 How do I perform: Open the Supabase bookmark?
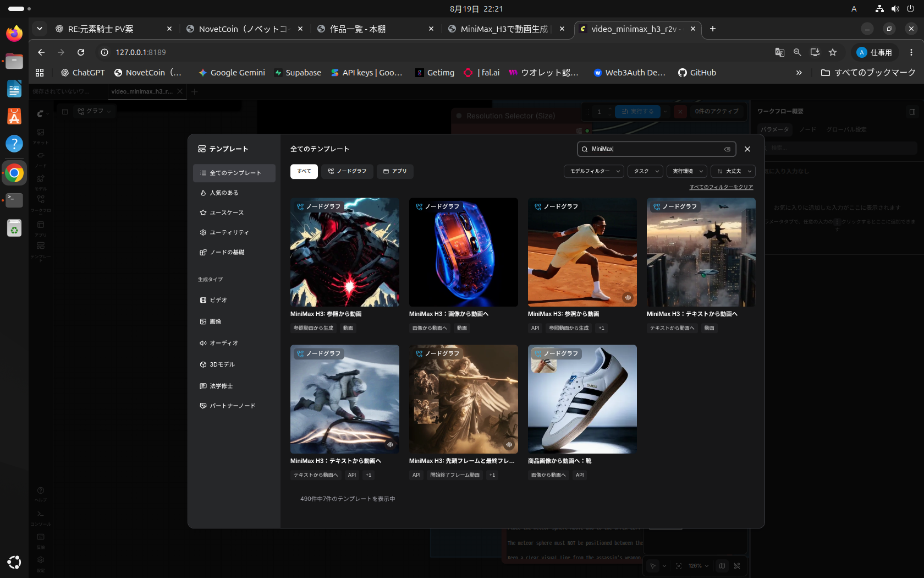(x=298, y=73)
